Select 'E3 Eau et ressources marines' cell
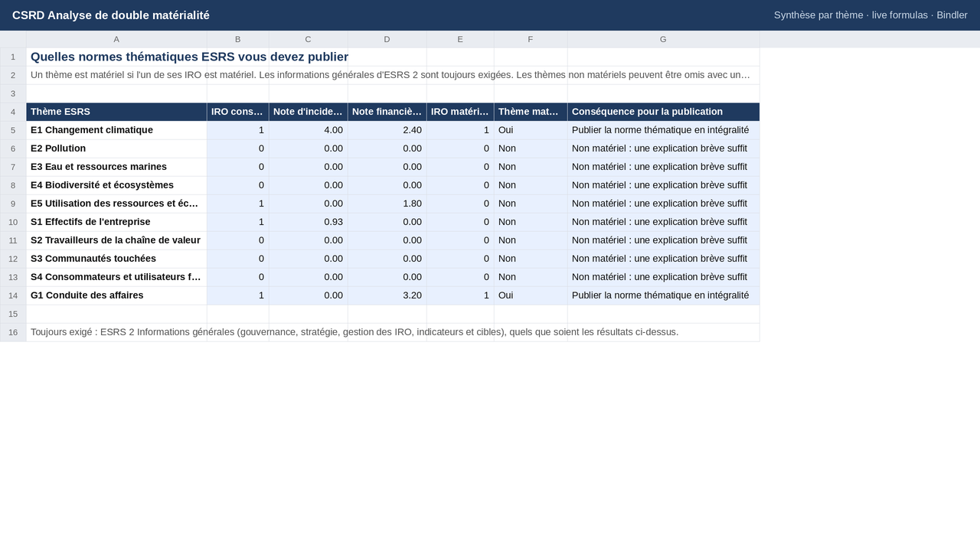Viewport: 980px width, 551px height. pyautogui.click(x=116, y=167)
